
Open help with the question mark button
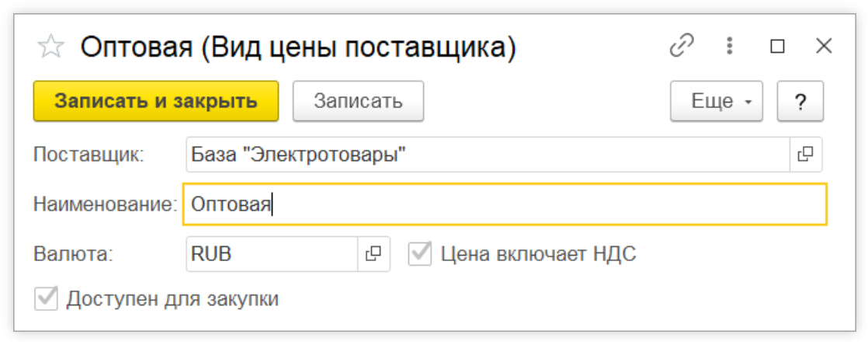click(x=800, y=101)
